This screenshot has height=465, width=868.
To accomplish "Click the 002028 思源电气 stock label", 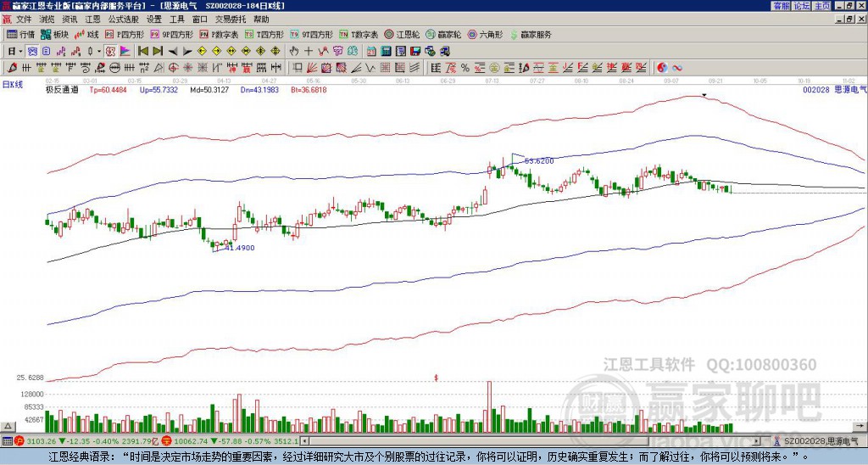I will tap(834, 89).
